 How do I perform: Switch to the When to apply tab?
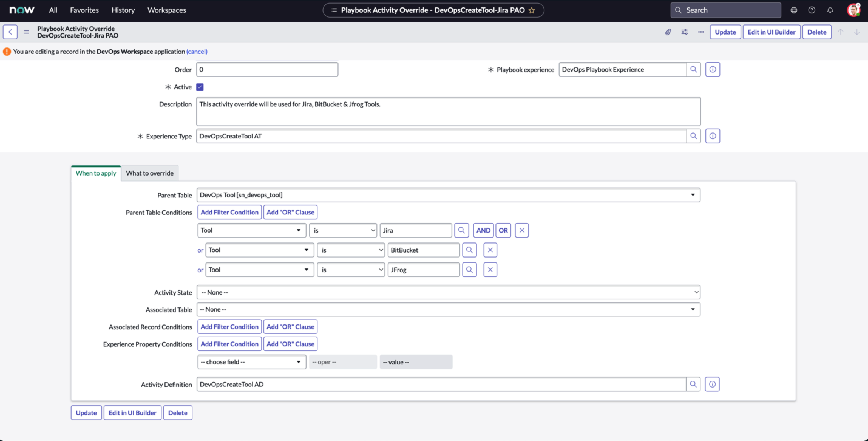(96, 173)
